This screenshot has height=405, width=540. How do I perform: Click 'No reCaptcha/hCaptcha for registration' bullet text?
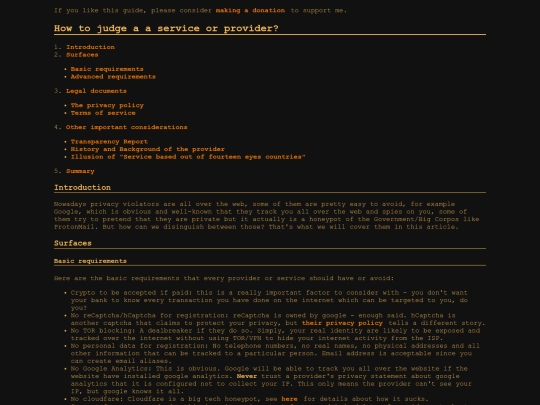click(278, 319)
